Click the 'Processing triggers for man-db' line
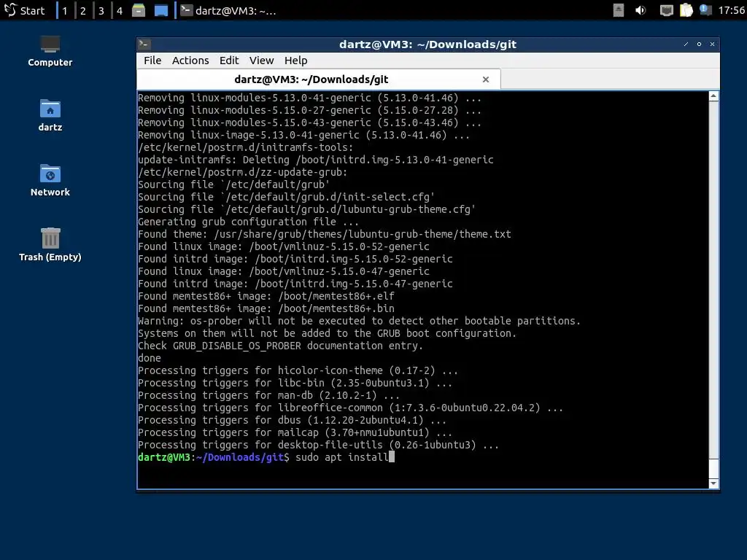 [x=268, y=395]
